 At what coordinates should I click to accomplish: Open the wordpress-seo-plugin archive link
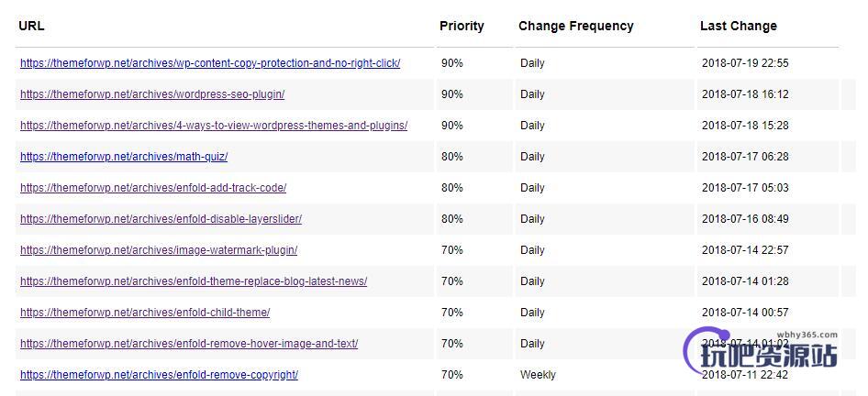click(x=152, y=94)
